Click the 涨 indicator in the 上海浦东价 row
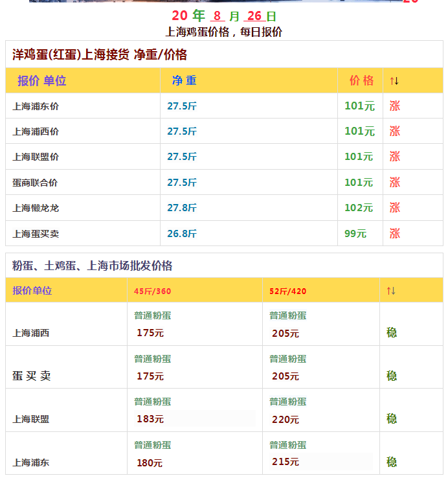The width and height of the screenshot is (448, 478). pyautogui.click(x=394, y=106)
